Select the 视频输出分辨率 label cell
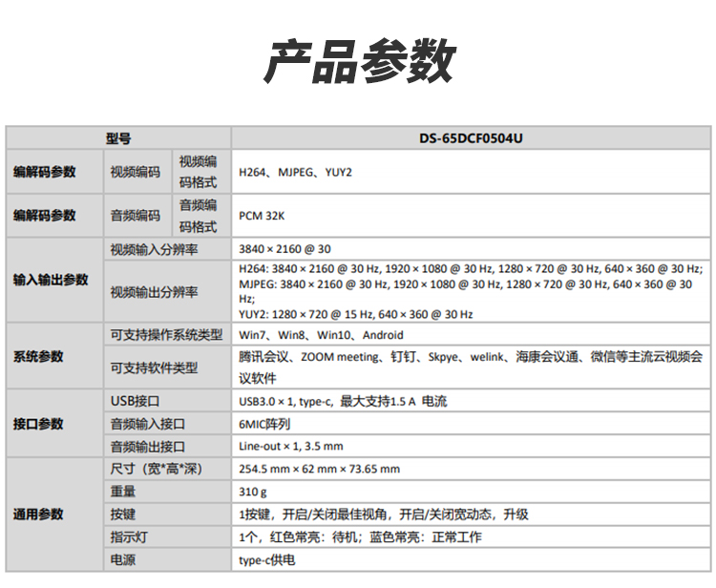This screenshot has height=588, width=716. [x=167, y=292]
